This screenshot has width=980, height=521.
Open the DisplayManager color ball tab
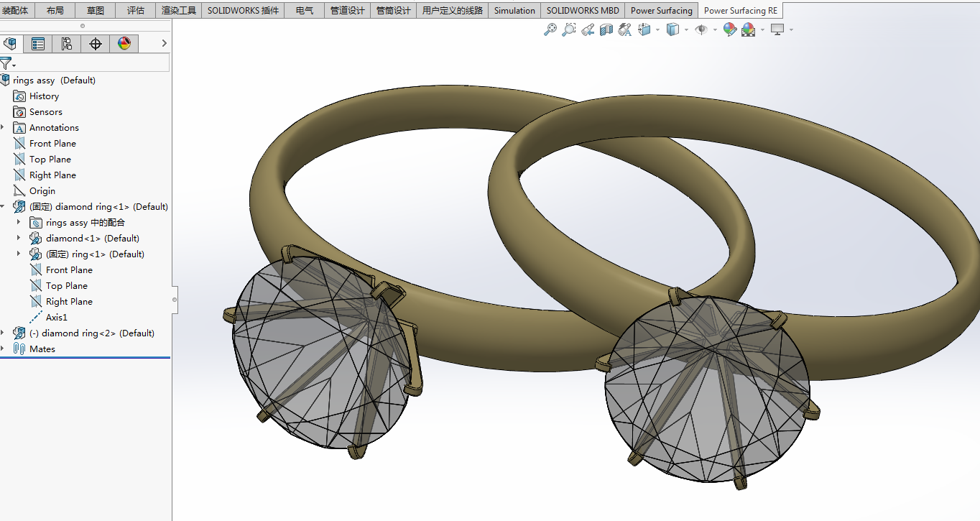pyautogui.click(x=124, y=44)
